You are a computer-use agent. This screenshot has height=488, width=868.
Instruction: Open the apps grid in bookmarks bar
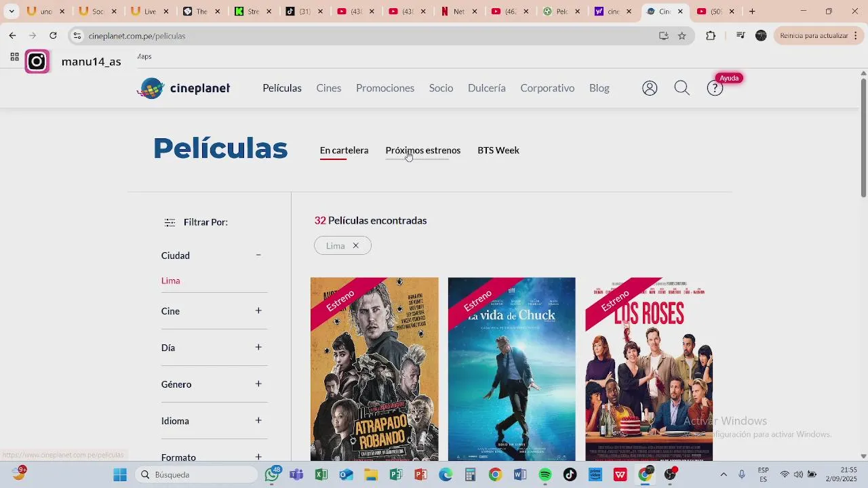coord(14,58)
